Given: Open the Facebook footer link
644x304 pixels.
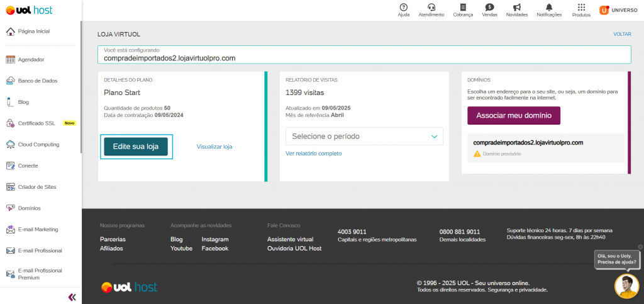Looking at the screenshot, I should (215, 249).
